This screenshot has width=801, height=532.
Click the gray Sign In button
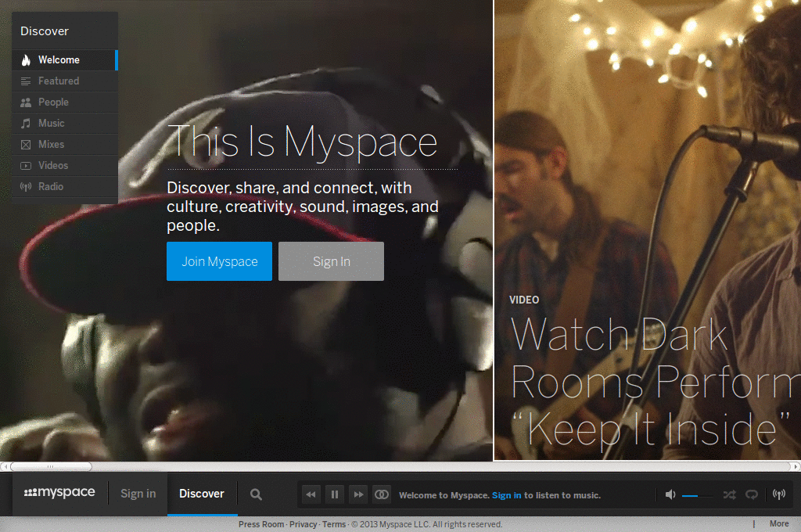331,261
